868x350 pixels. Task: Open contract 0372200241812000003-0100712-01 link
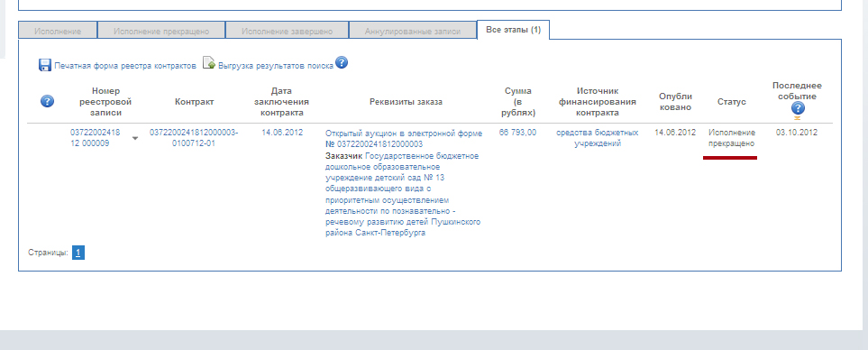[x=194, y=138]
